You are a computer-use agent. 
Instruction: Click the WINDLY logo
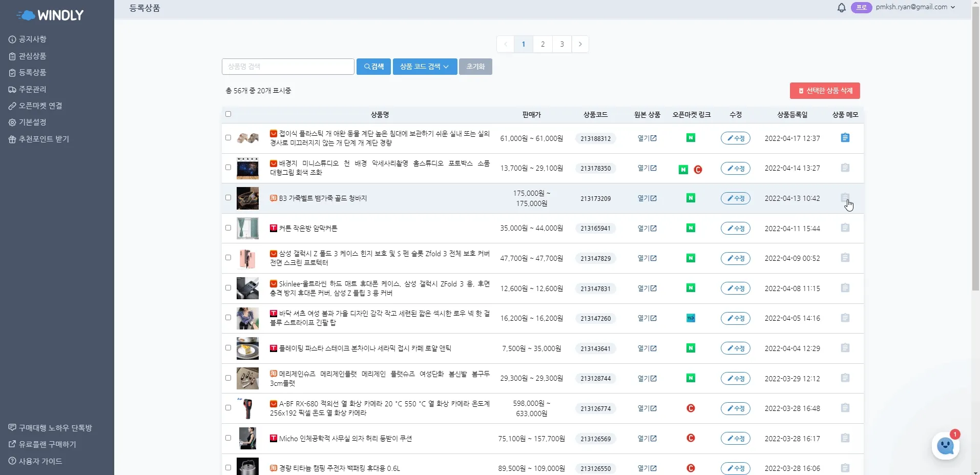[50, 15]
